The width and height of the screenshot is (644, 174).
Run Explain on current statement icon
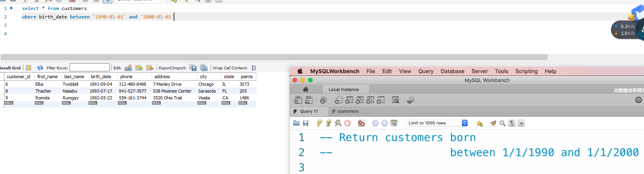(338, 123)
